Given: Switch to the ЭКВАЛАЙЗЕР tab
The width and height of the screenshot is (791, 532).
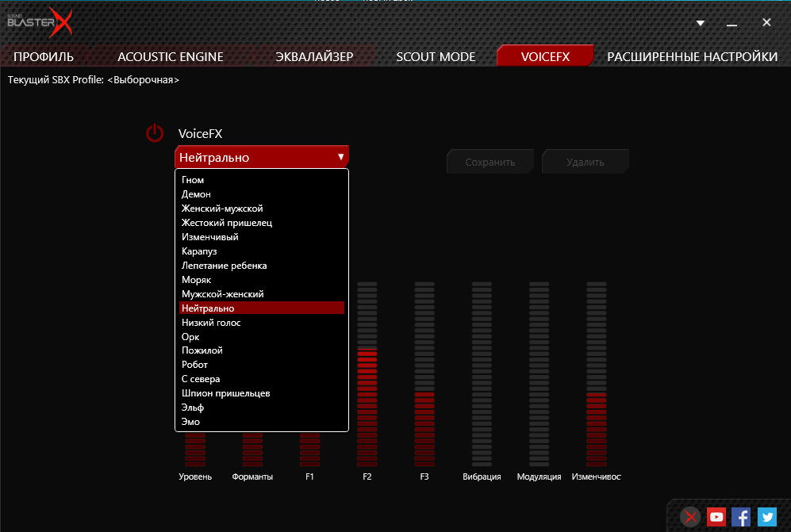Looking at the screenshot, I should (x=314, y=56).
